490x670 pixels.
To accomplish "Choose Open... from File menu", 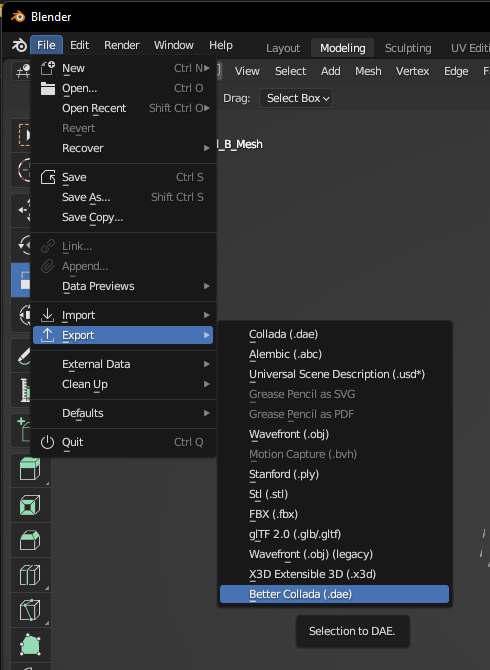I will click(123, 88).
